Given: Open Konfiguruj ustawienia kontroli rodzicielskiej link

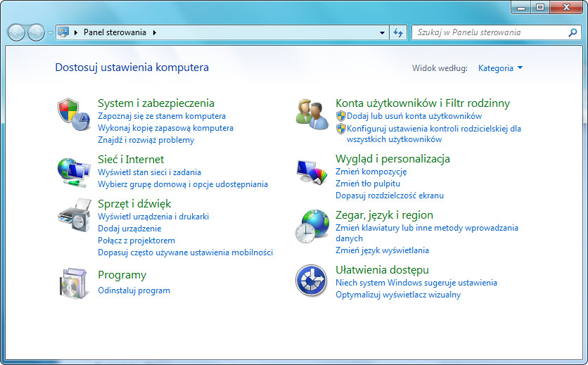Looking at the screenshot, I should pos(433,134).
